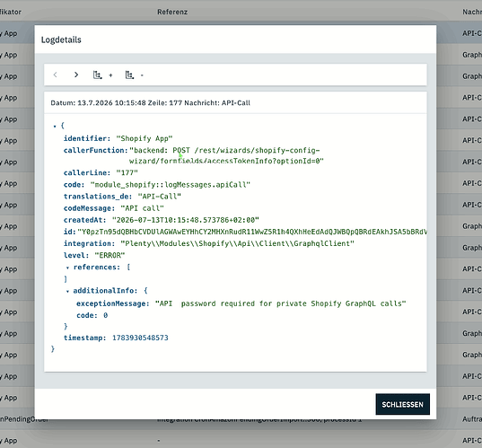Collapse the root JSON object triangle
Image resolution: width=482 pixels, height=448 pixels.
point(55,126)
